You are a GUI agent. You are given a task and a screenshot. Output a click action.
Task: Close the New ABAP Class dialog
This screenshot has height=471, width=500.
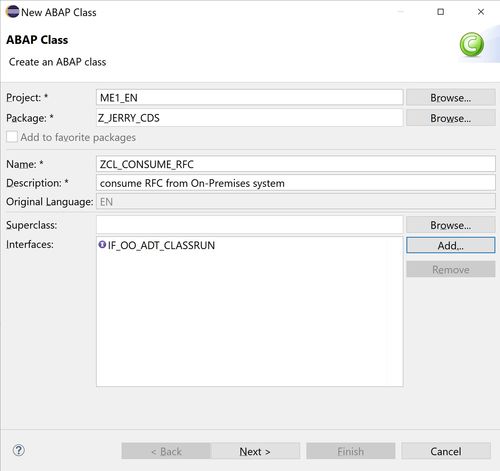click(481, 12)
